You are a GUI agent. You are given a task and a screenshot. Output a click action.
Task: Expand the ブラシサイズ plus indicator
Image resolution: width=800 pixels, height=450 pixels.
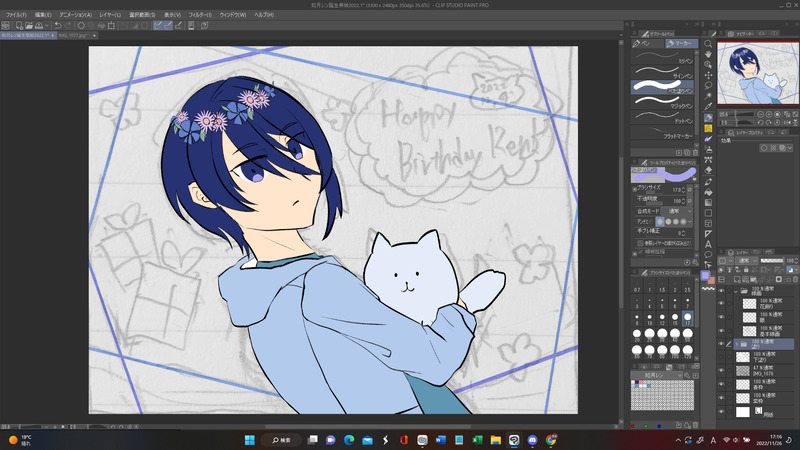click(635, 189)
